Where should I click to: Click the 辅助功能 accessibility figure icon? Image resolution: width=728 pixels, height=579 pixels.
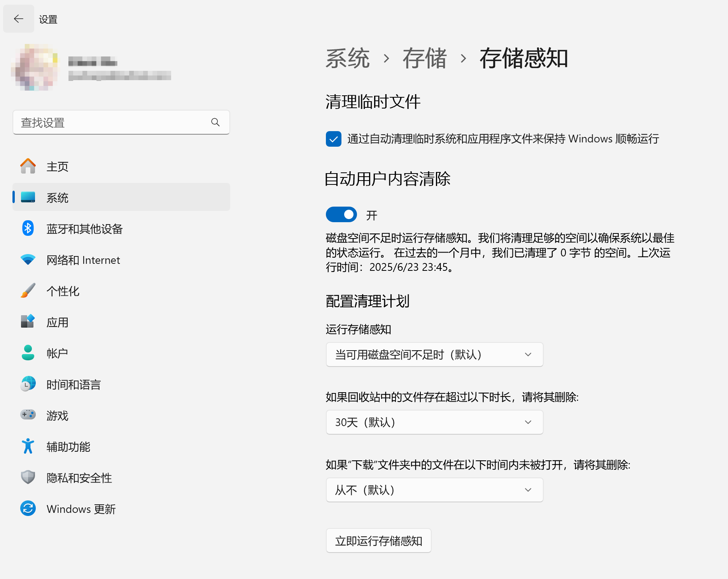pyautogui.click(x=28, y=446)
